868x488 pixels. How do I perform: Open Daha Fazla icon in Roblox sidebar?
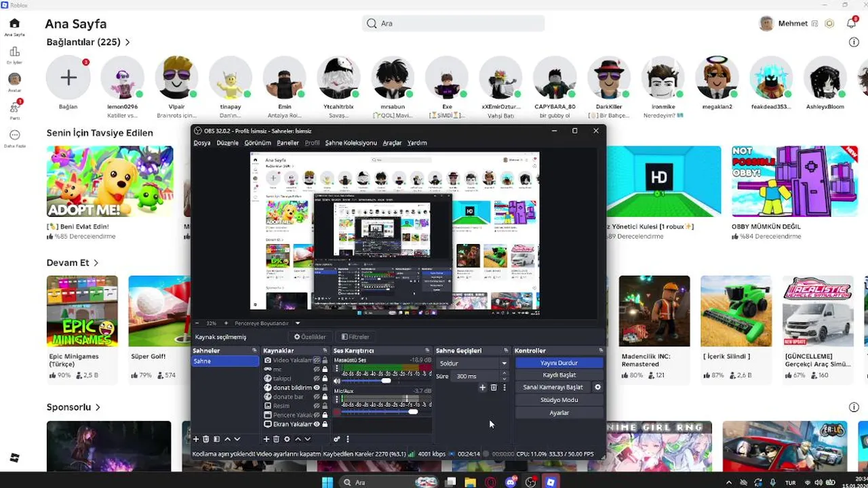tap(14, 135)
